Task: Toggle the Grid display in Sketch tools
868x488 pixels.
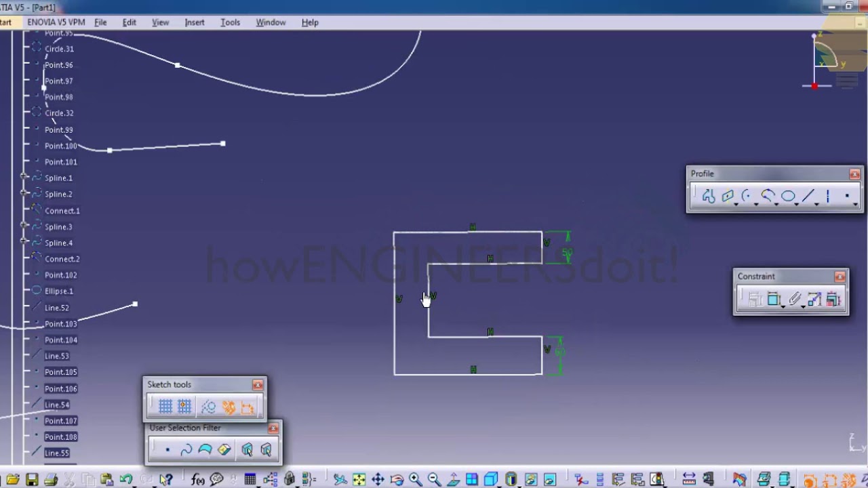Action: pos(165,407)
